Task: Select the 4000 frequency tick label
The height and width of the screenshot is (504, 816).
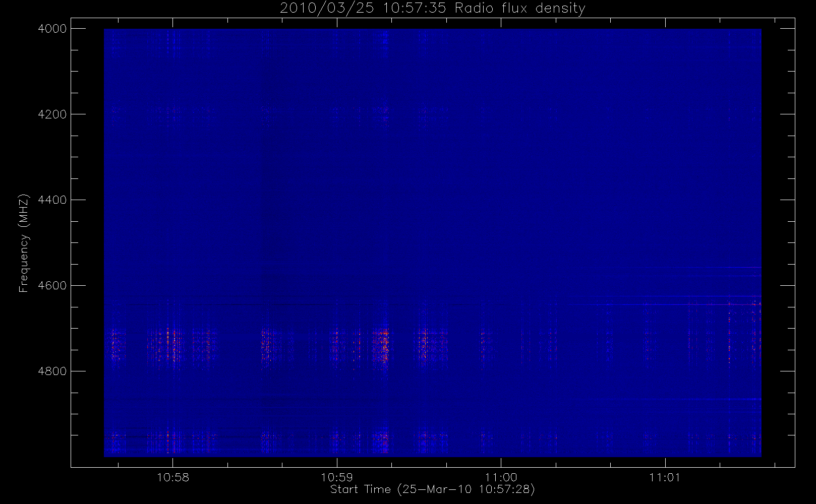Action: (x=52, y=29)
